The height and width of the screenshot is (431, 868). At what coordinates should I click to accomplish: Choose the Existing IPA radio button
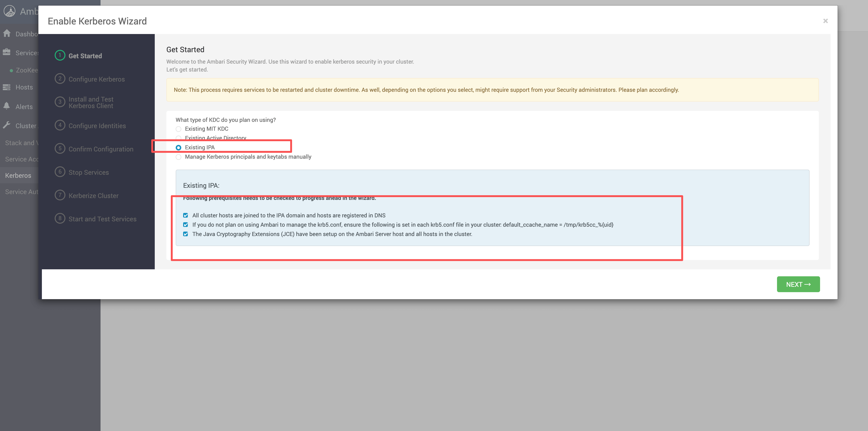coord(178,147)
